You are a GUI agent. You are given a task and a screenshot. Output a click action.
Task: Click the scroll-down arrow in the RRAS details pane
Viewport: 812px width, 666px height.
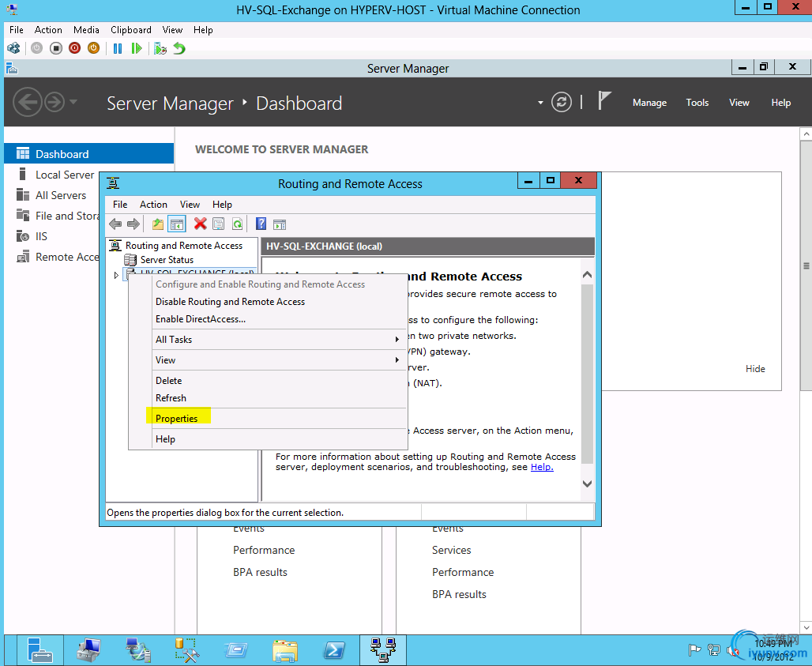tap(587, 484)
